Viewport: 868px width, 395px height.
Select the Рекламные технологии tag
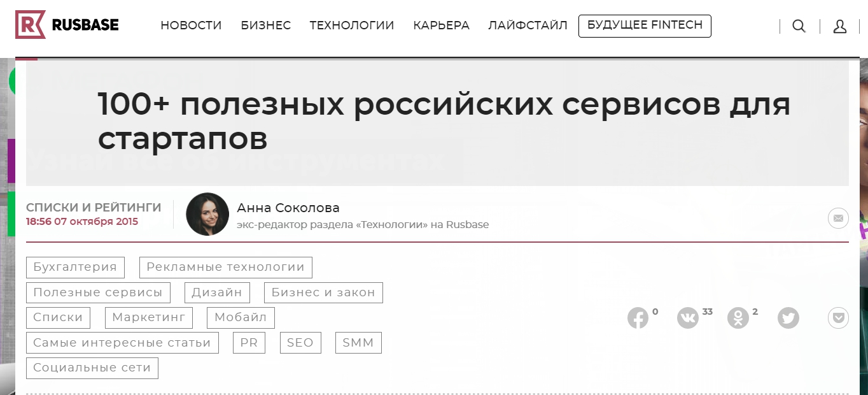[226, 268]
